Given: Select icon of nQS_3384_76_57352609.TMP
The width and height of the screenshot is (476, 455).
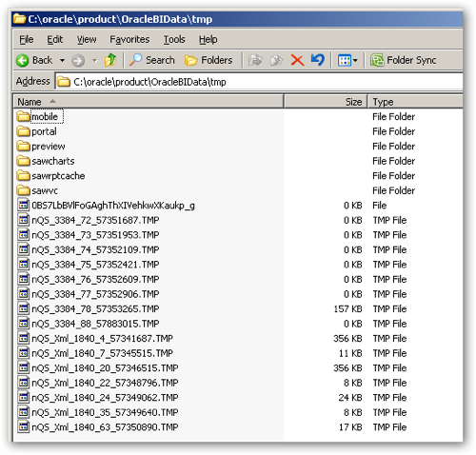Looking at the screenshot, I should click(23, 279).
